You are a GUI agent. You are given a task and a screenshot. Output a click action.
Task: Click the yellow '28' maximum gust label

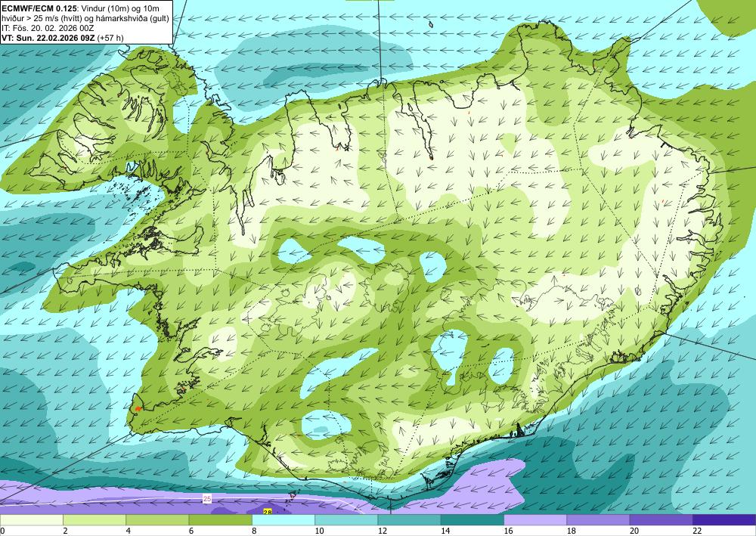[x=267, y=512]
